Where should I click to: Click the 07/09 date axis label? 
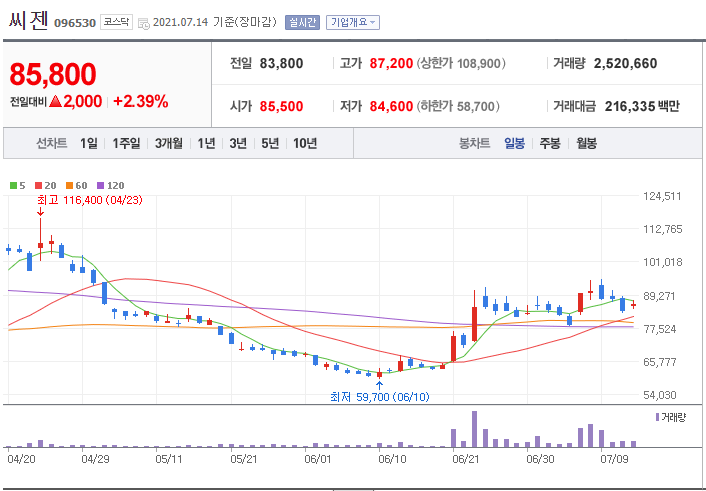tap(615, 459)
